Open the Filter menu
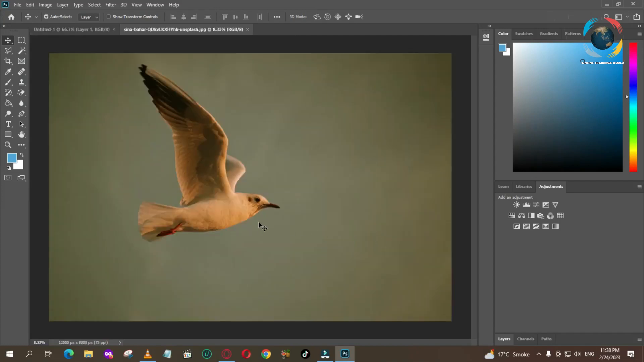Image resolution: width=644 pixels, height=362 pixels. click(x=110, y=5)
